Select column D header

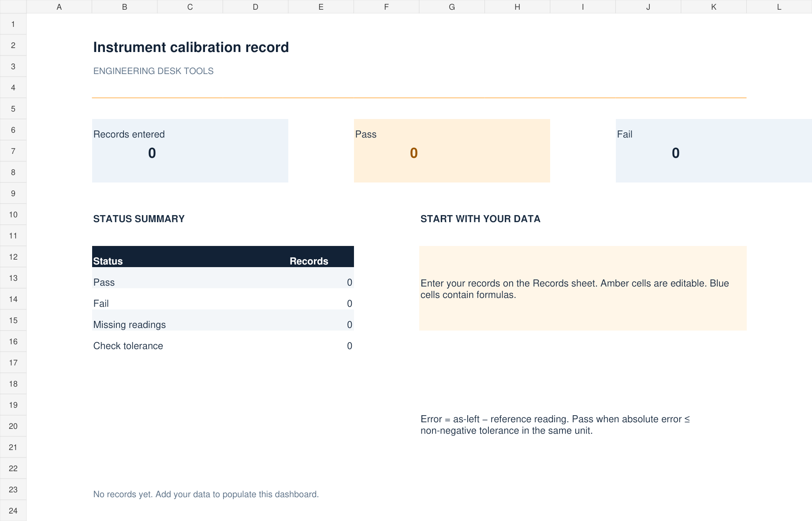255,7
